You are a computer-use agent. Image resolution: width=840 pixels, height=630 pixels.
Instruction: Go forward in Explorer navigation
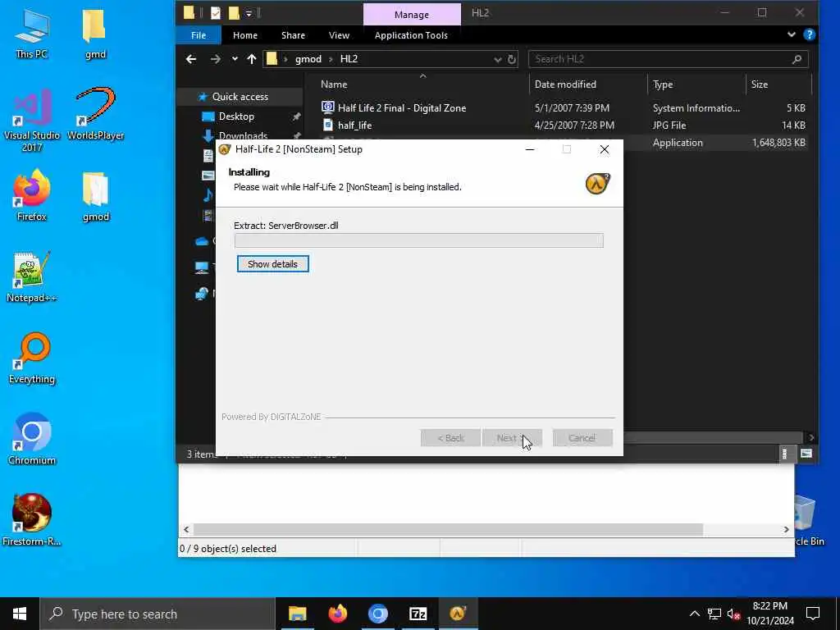point(216,59)
